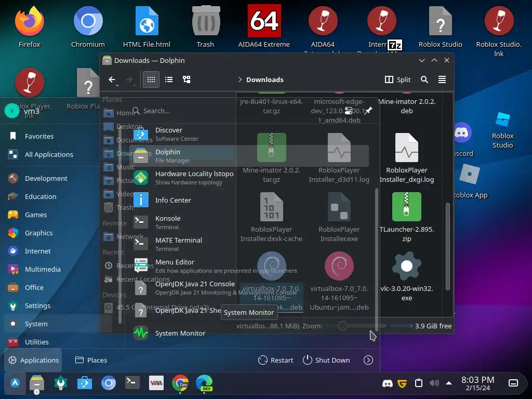
Task: Click Dolphin file view scrollbar
Action: (447, 246)
